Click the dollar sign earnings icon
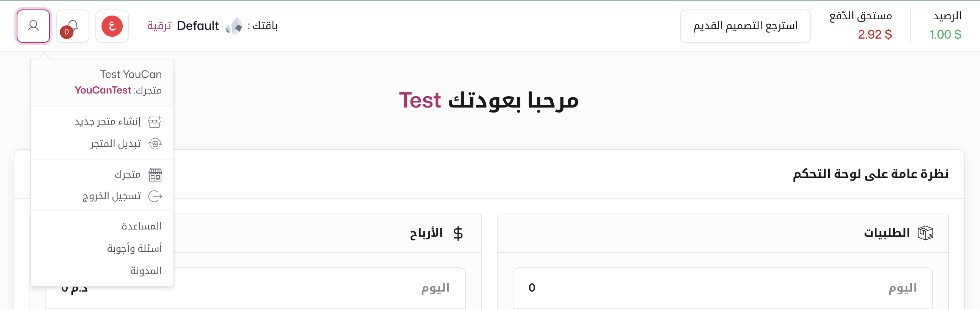 [x=458, y=233]
